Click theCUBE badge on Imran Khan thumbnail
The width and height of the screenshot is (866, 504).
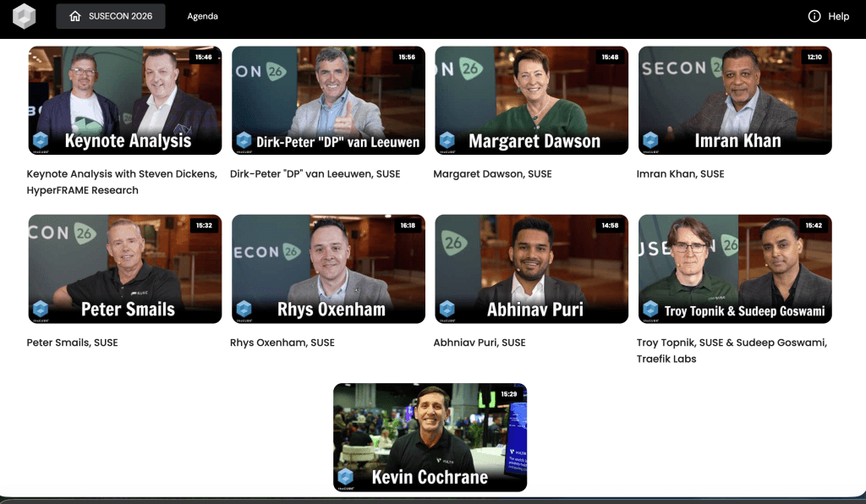click(650, 141)
